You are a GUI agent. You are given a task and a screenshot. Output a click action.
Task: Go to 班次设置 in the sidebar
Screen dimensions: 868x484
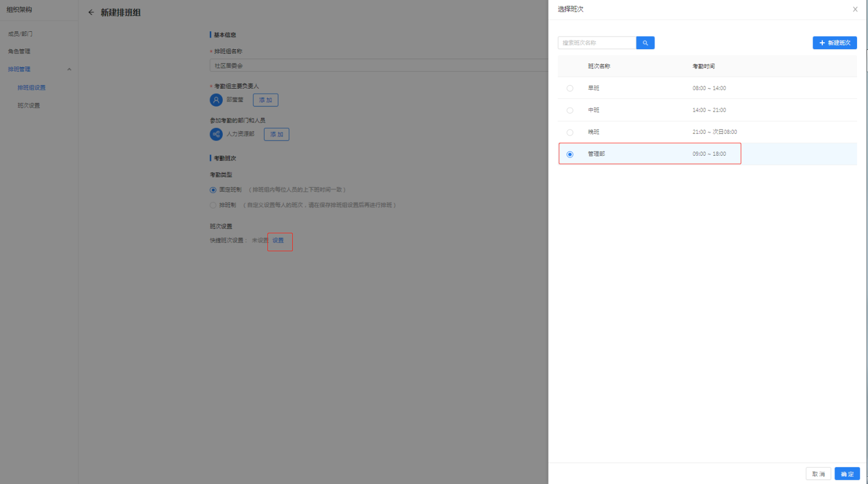[x=29, y=105]
